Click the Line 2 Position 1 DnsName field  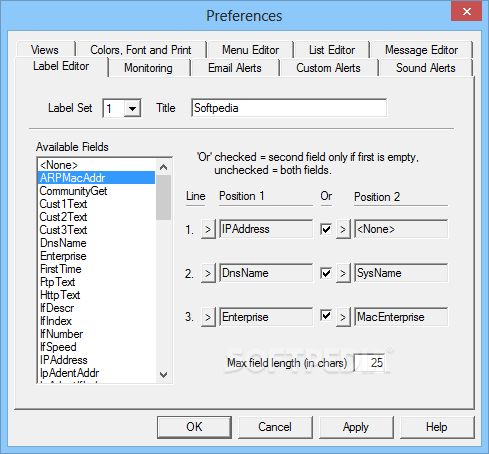coord(266,273)
